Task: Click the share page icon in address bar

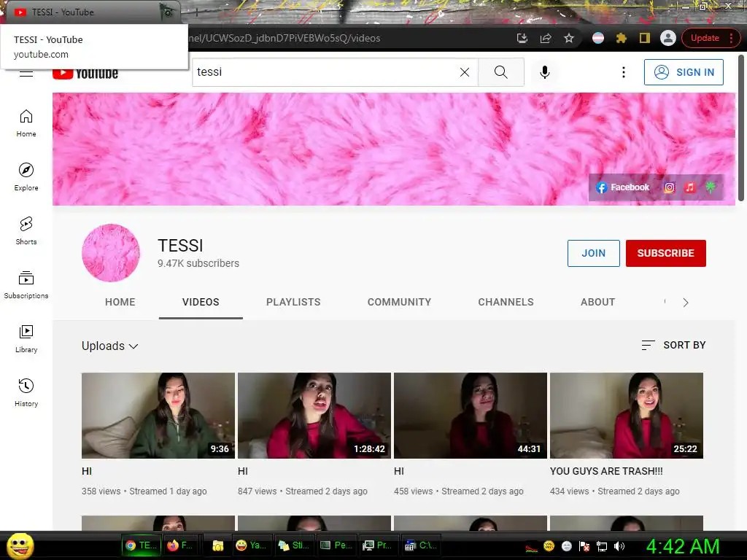Action: [546, 38]
